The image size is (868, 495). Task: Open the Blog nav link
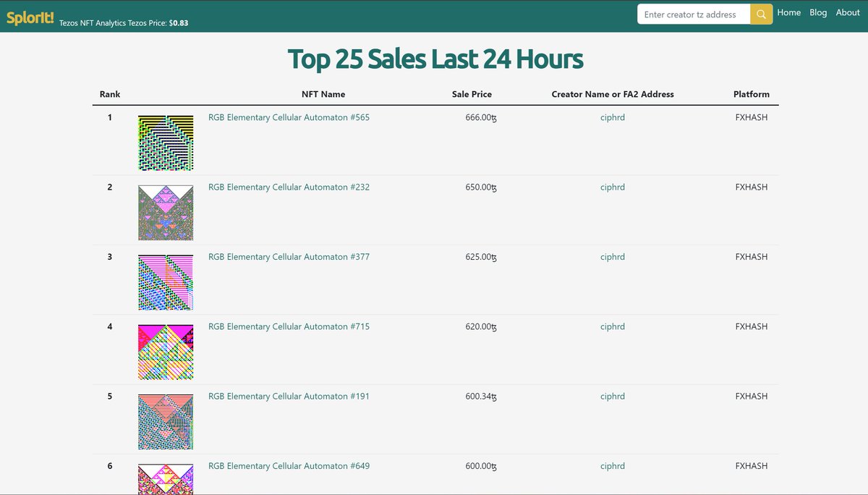click(x=818, y=12)
